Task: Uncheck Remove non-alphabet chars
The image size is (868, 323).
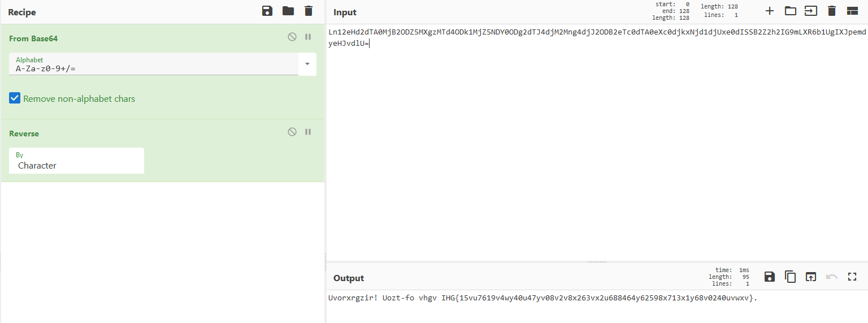Action: 15,98
